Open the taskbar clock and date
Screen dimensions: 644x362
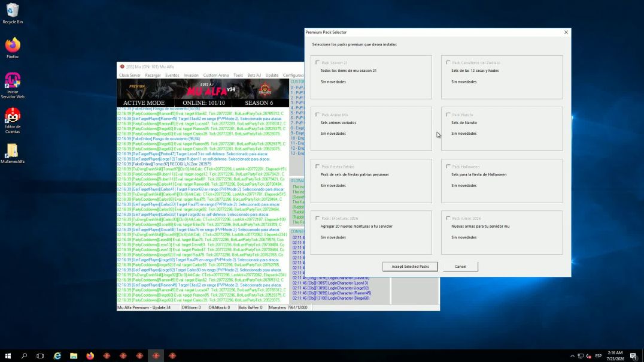point(615,356)
